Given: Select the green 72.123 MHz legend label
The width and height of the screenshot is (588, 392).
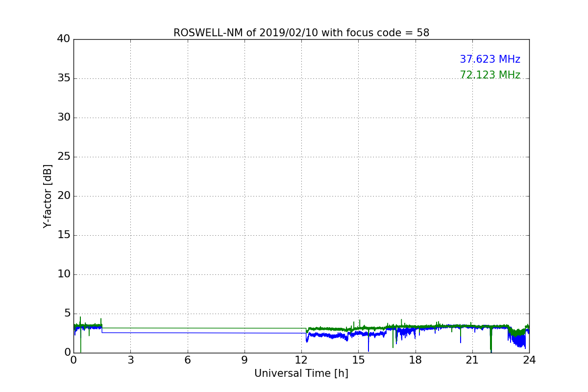Looking at the screenshot, I should point(490,75).
